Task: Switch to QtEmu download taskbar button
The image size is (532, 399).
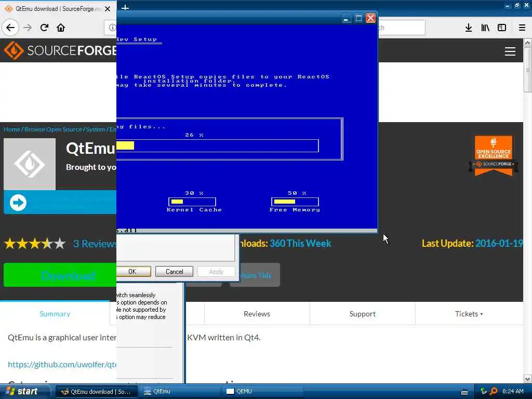Action: coord(96,392)
